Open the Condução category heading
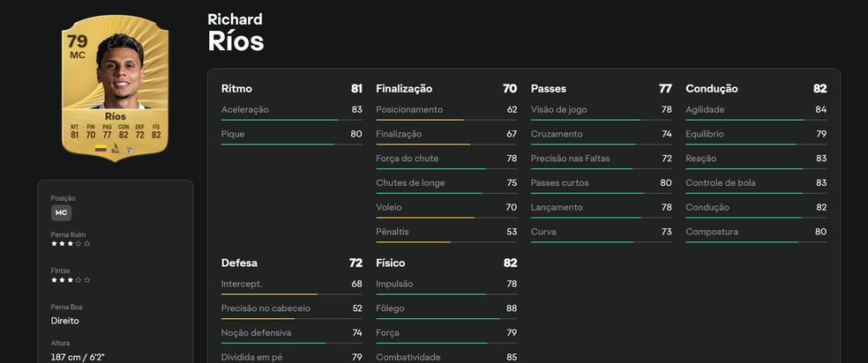The height and width of the screenshot is (363, 868). coord(712,89)
